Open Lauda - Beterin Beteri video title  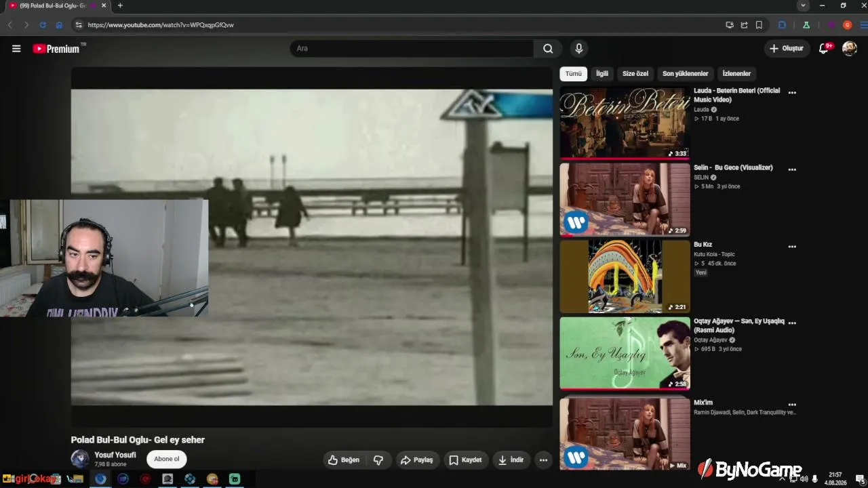[736, 95]
